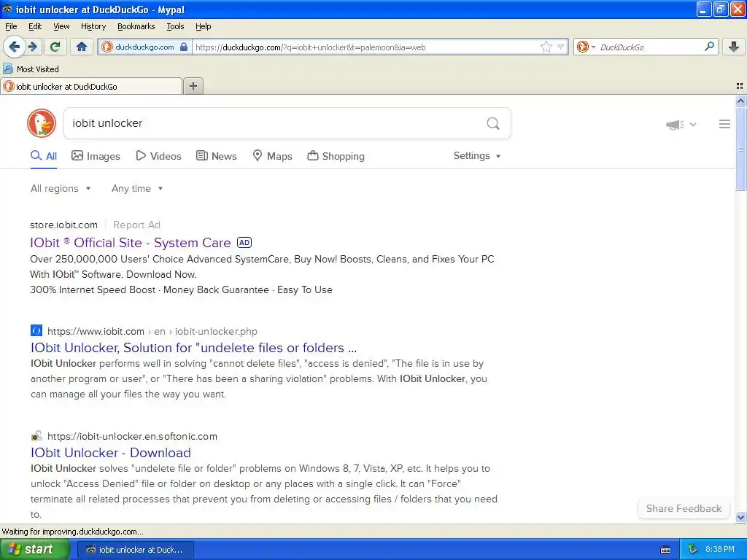Open the Windows Start menu
This screenshot has height=560, width=747.
[35, 550]
